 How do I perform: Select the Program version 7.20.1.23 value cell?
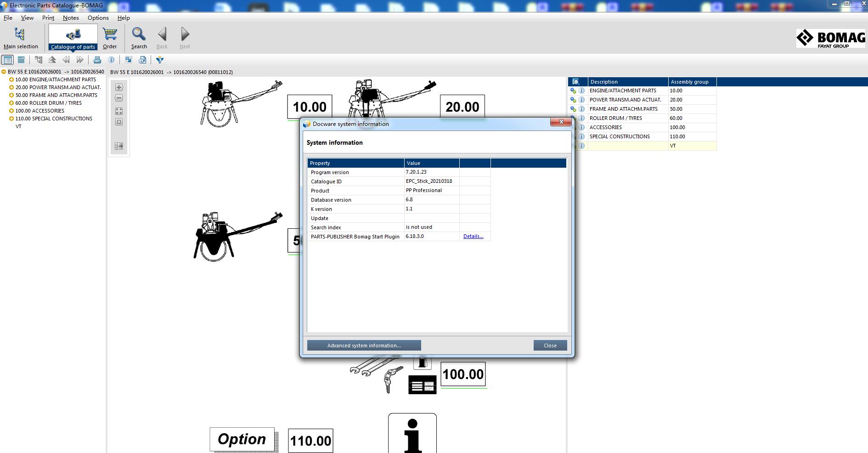click(x=432, y=172)
